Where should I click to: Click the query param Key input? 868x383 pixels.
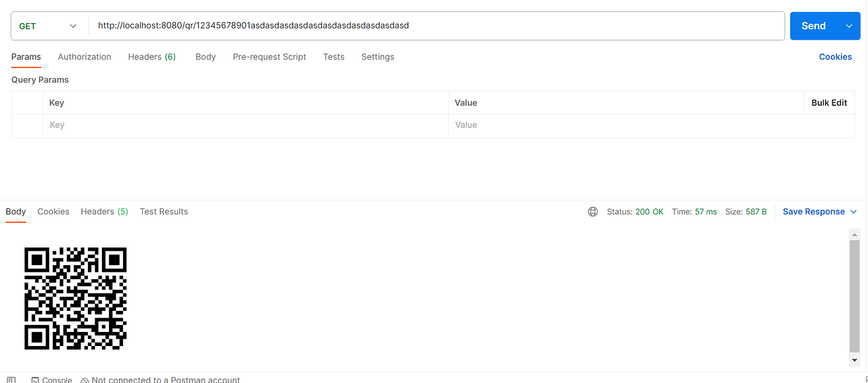coord(246,125)
